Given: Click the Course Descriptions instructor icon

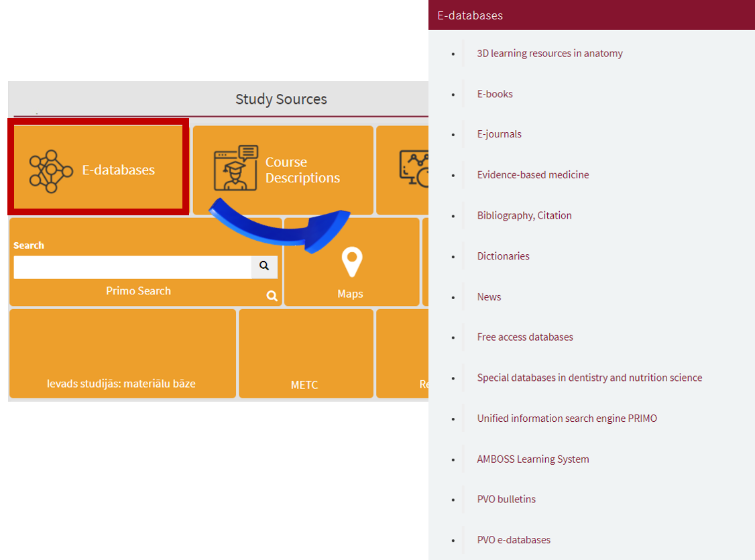Looking at the screenshot, I should [235, 168].
